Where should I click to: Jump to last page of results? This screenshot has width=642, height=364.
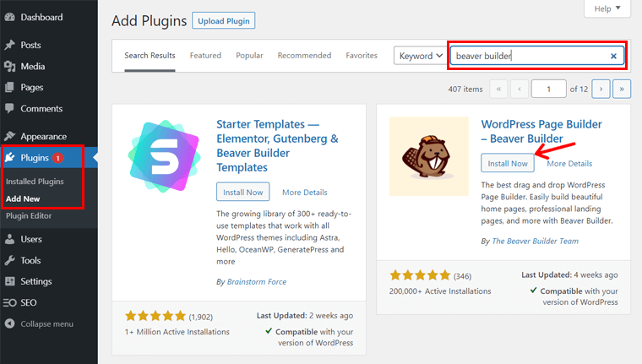[623, 89]
